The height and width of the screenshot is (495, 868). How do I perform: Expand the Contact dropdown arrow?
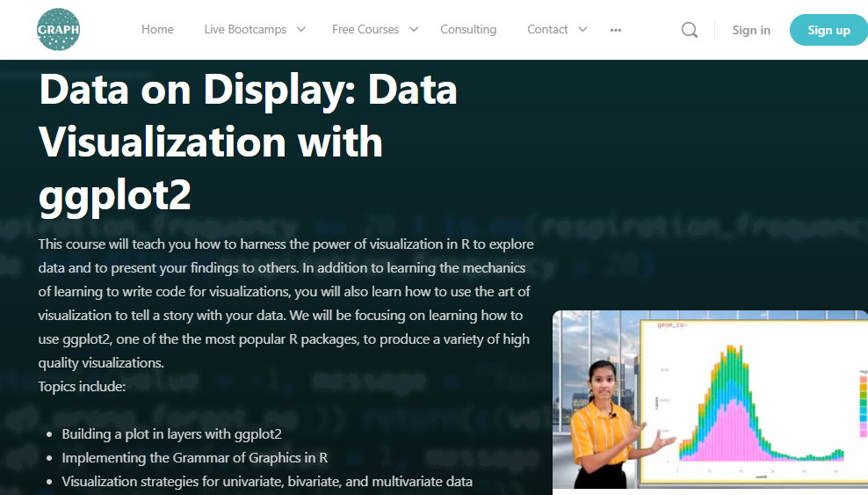point(582,30)
